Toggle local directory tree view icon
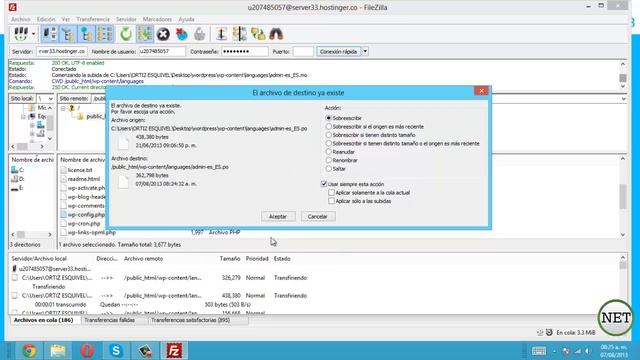The height and width of the screenshot is (360, 640). click(x=68, y=34)
